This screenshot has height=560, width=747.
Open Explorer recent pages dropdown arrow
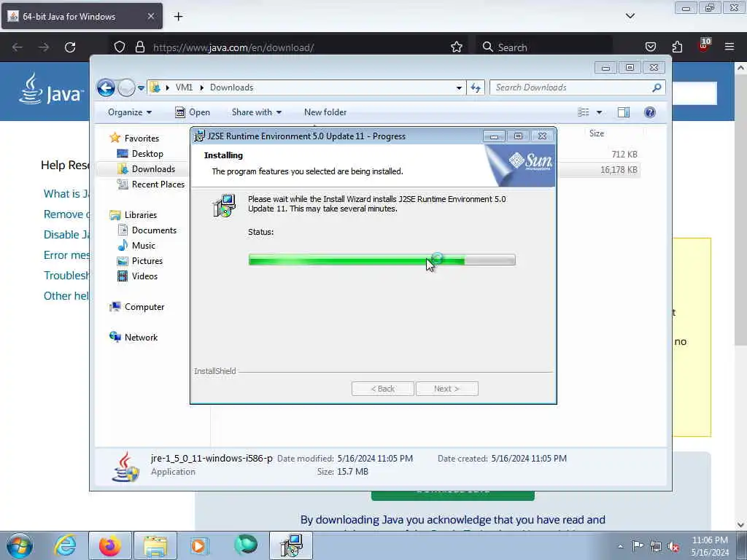pos(141,88)
